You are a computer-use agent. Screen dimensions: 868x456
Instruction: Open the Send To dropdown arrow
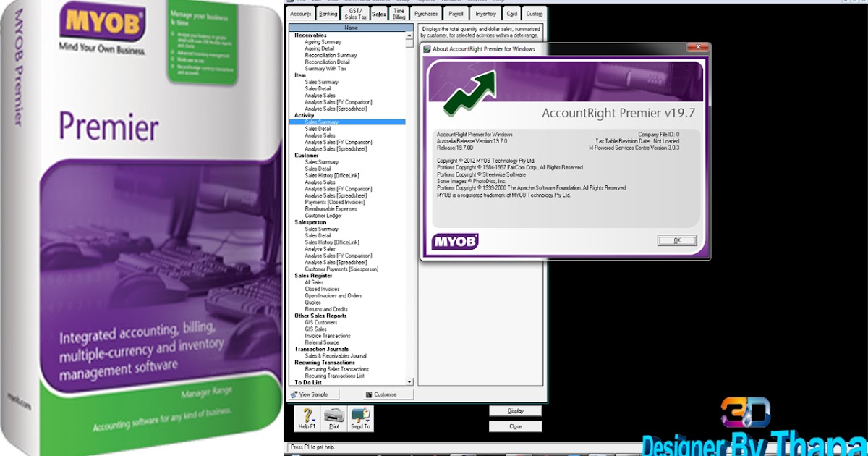pyautogui.click(x=369, y=420)
